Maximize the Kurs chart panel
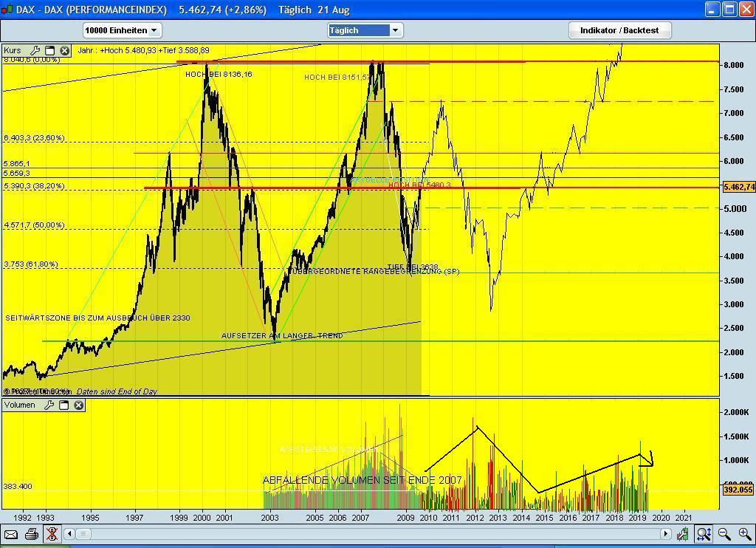 tap(50, 50)
